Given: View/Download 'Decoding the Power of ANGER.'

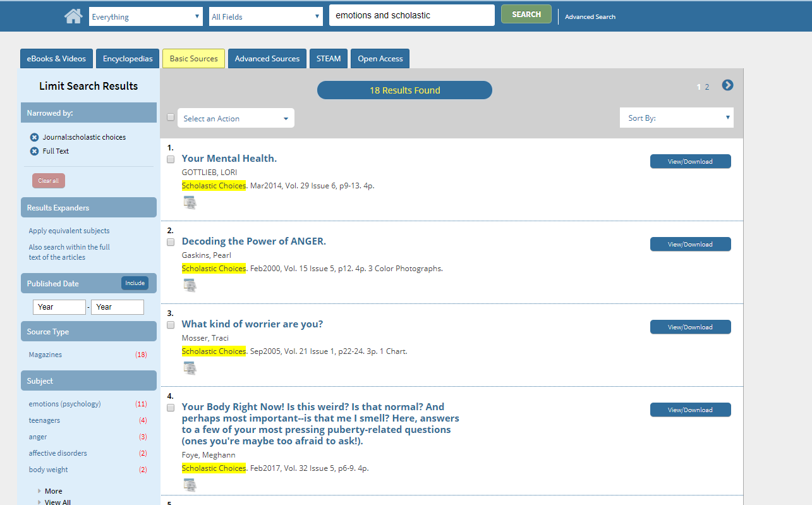Looking at the screenshot, I should [x=690, y=244].
